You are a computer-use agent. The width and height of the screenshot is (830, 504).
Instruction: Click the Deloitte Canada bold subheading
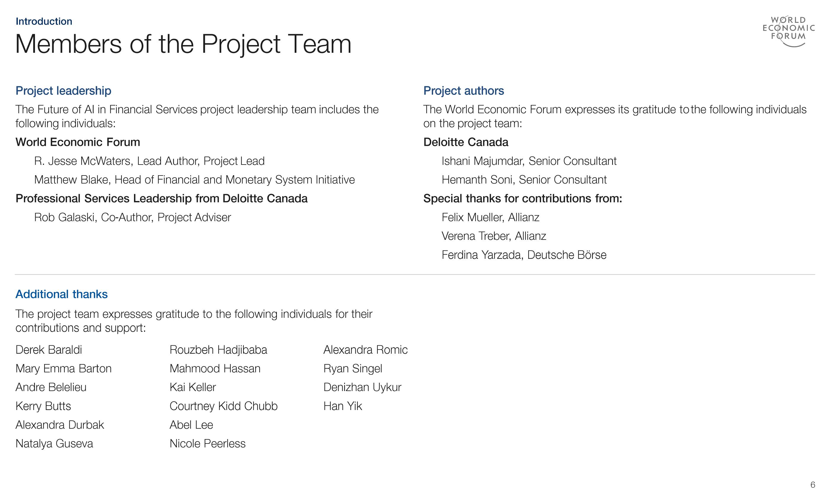coord(466,142)
